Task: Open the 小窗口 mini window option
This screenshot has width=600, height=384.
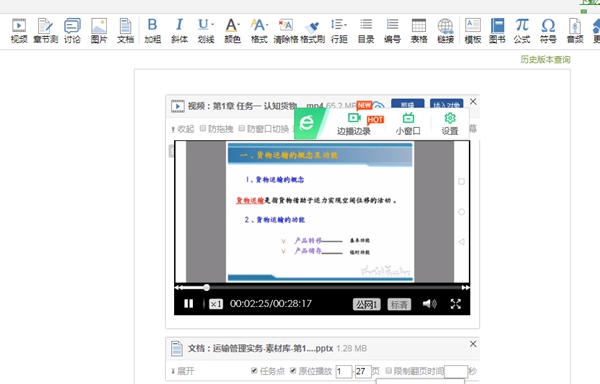Action: tap(408, 124)
